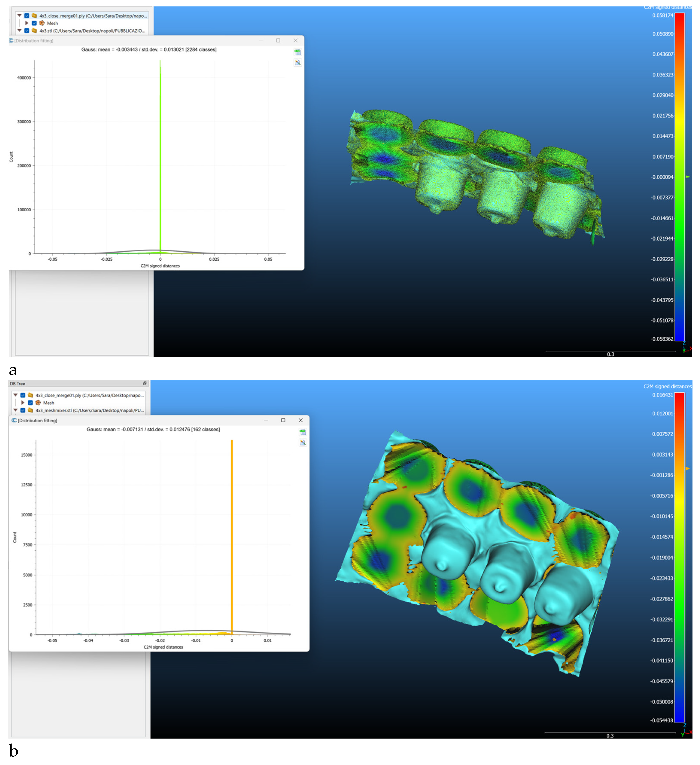Click folder icon of 4x3_meshmixer.stl

point(30,410)
